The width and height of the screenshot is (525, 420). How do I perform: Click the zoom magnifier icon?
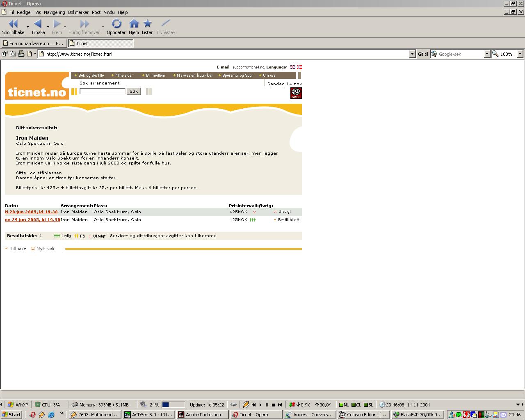coord(495,54)
